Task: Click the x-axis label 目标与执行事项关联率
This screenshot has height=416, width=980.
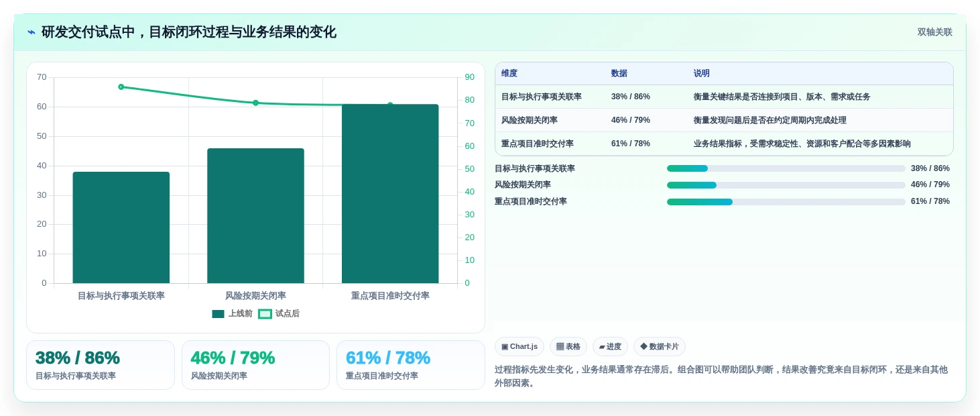Action: pyautogui.click(x=121, y=296)
